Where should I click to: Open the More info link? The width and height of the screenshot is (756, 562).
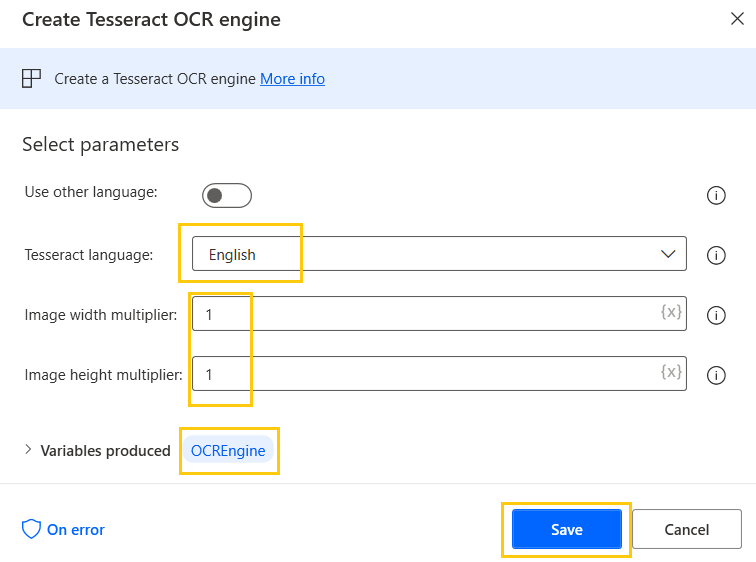[292, 79]
